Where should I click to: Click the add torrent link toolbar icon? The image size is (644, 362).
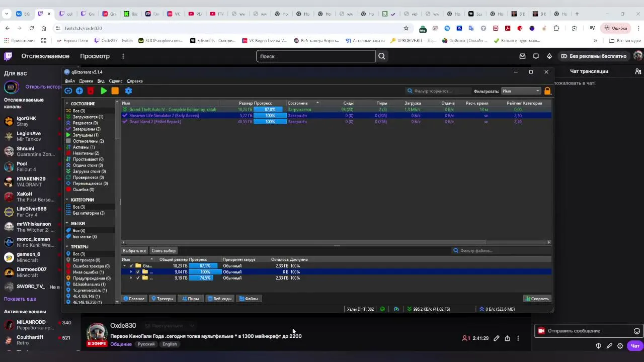[68, 91]
